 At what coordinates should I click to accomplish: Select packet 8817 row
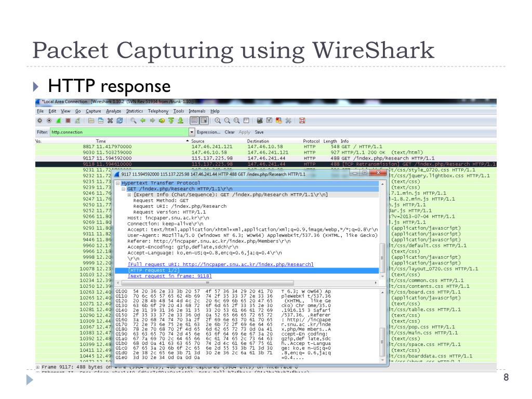pos(265,147)
